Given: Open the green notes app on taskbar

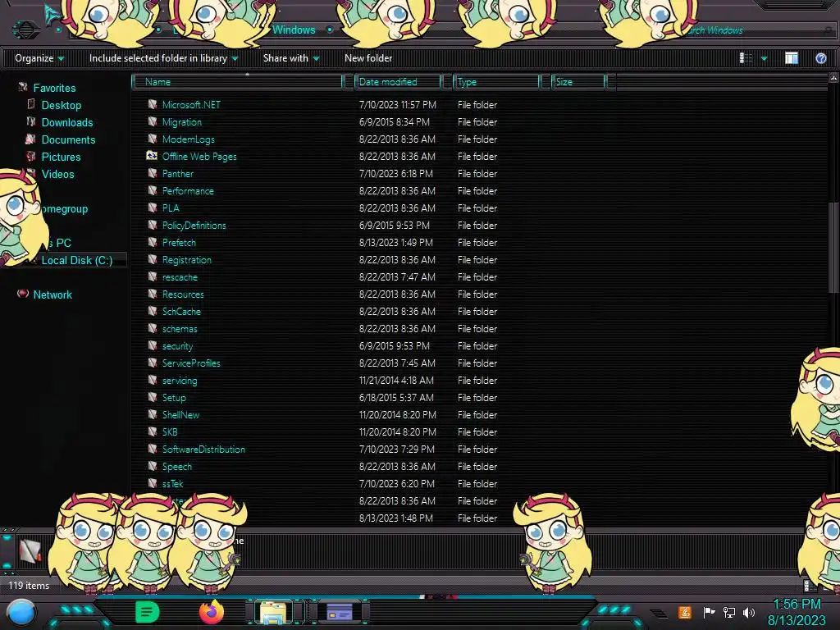Looking at the screenshot, I should click(x=148, y=612).
